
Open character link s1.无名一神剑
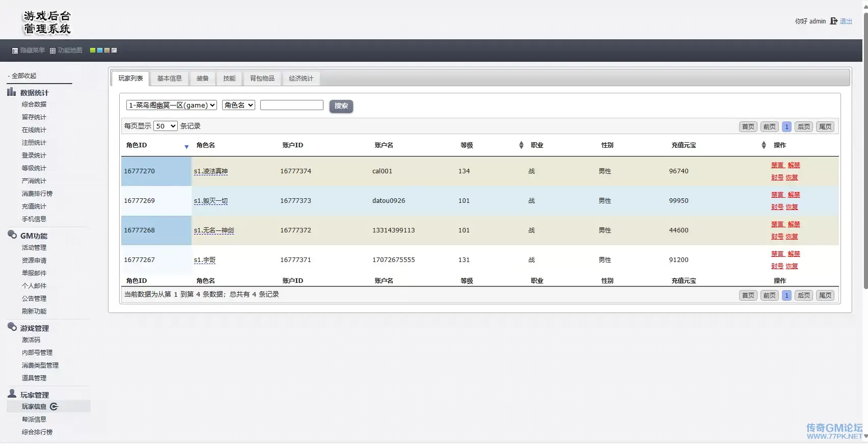(214, 230)
